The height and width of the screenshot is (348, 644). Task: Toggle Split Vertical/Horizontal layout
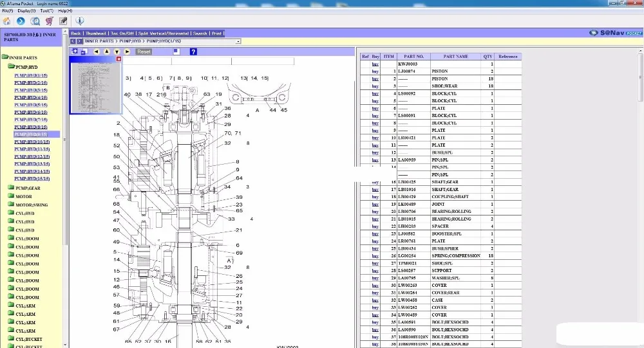point(164,33)
